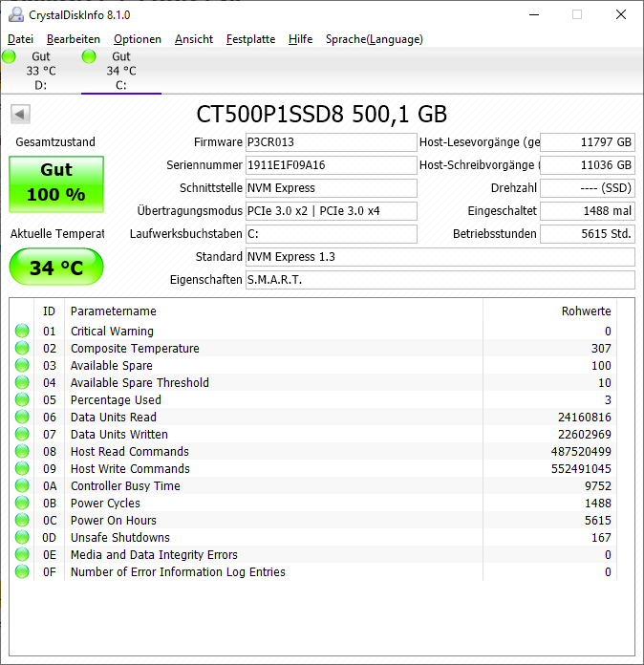
Task: Click the Schnittstelle field NVM Express
Action: coord(332,188)
